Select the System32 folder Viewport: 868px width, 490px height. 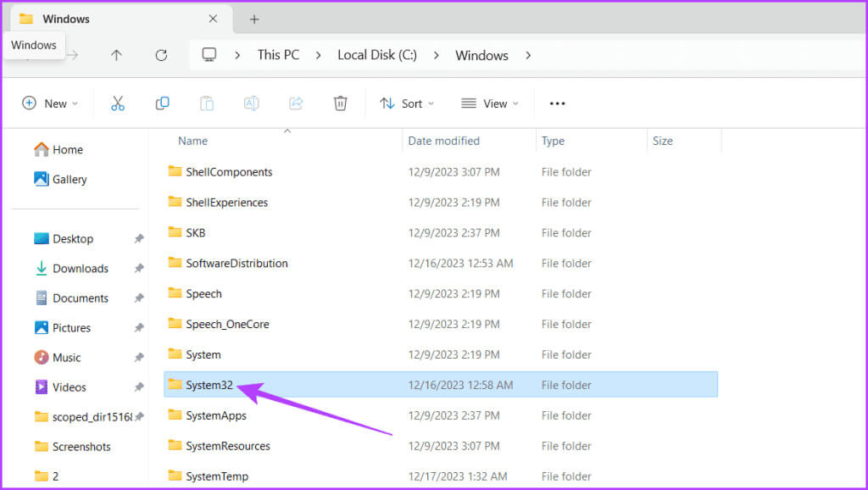tap(441, 385)
